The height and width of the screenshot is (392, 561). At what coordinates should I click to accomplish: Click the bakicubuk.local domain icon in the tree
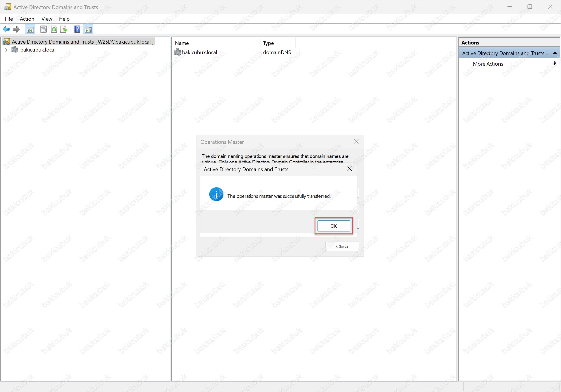[15, 50]
